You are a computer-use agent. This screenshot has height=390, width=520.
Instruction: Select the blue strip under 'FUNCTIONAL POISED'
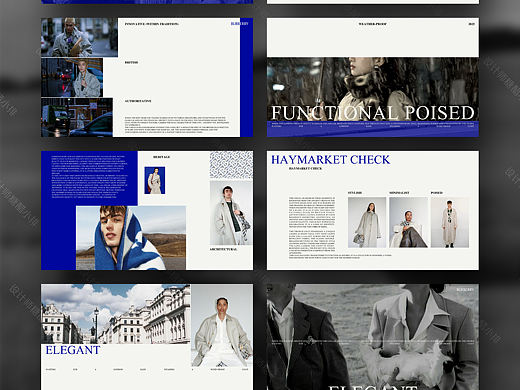373,129
